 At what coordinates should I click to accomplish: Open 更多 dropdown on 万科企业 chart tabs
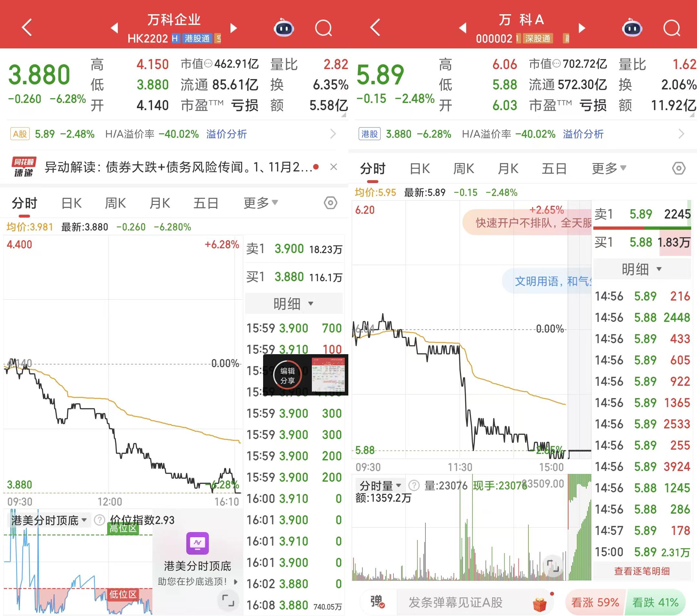click(261, 203)
